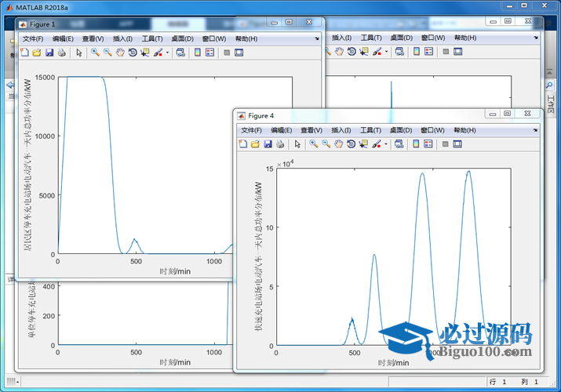Click Legend icon in background figure toolbar

(x=428, y=52)
